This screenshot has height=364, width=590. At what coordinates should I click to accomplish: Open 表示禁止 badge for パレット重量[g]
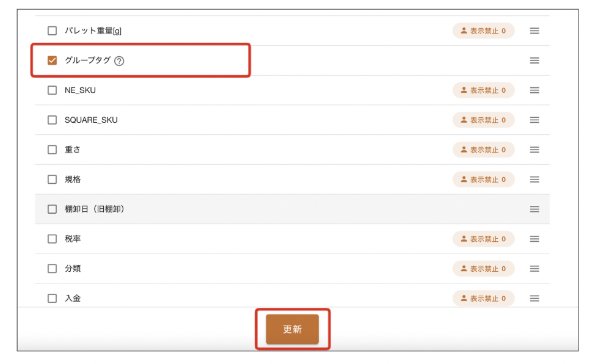pyautogui.click(x=483, y=31)
